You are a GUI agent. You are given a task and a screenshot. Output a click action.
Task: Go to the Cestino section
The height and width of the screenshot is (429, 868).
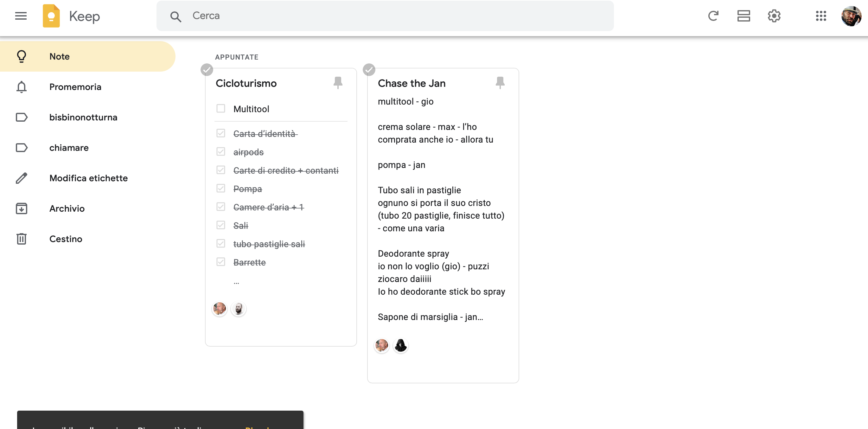(66, 239)
